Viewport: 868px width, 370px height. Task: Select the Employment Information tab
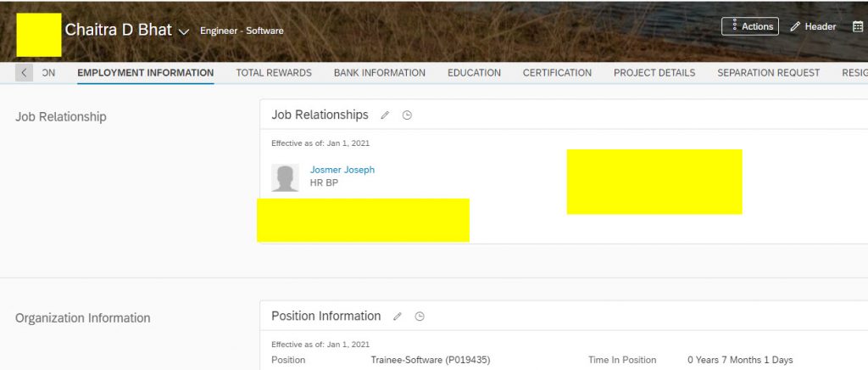pos(146,73)
